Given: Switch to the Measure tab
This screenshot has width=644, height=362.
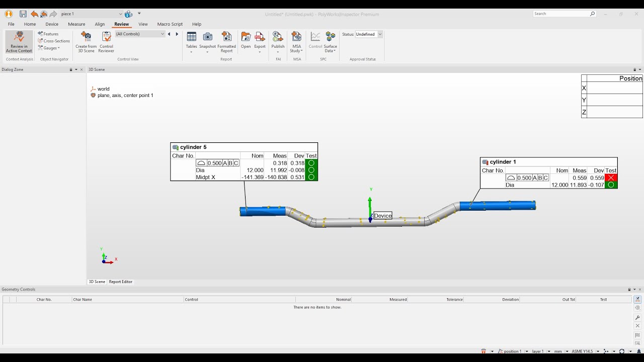Looking at the screenshot, I should [76, 24].
